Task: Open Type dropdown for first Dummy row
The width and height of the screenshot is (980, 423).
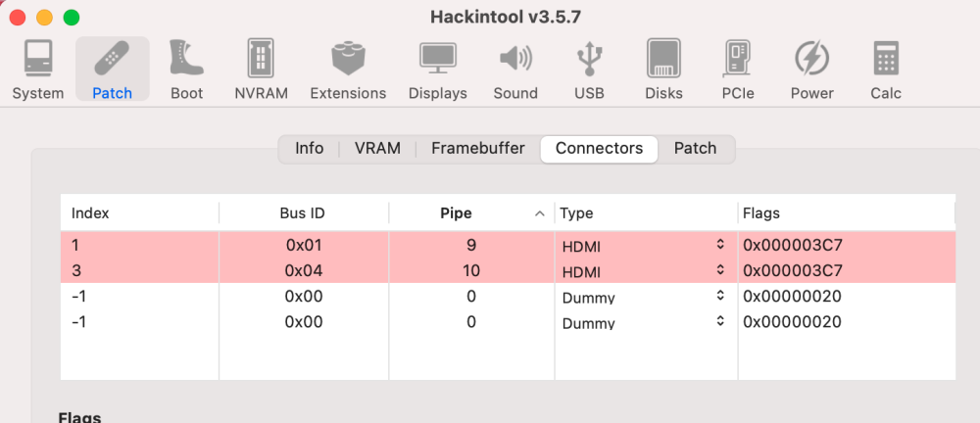Action: click(720, 296)
